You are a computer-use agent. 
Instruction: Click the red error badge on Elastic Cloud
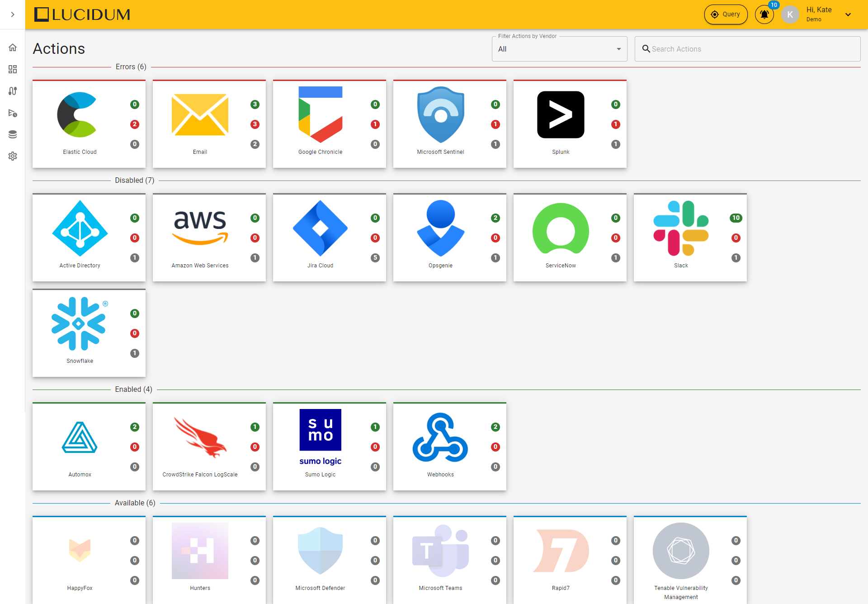point(135,124)
